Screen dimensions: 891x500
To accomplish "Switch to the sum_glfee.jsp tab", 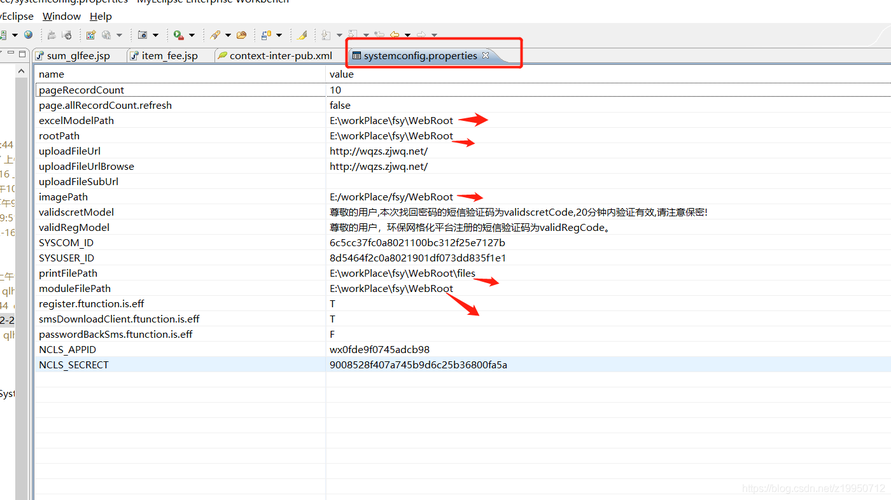I will [x=77, y=56].
